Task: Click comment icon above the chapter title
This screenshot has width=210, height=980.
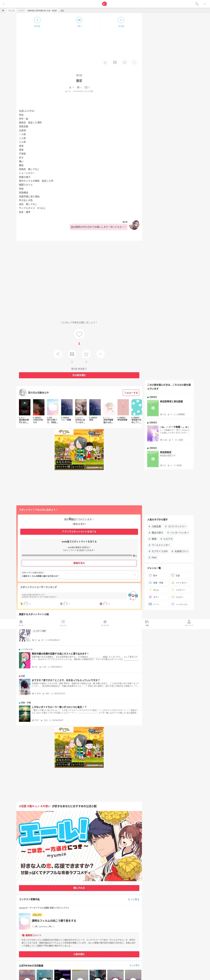Action: [x=115, y=62]
